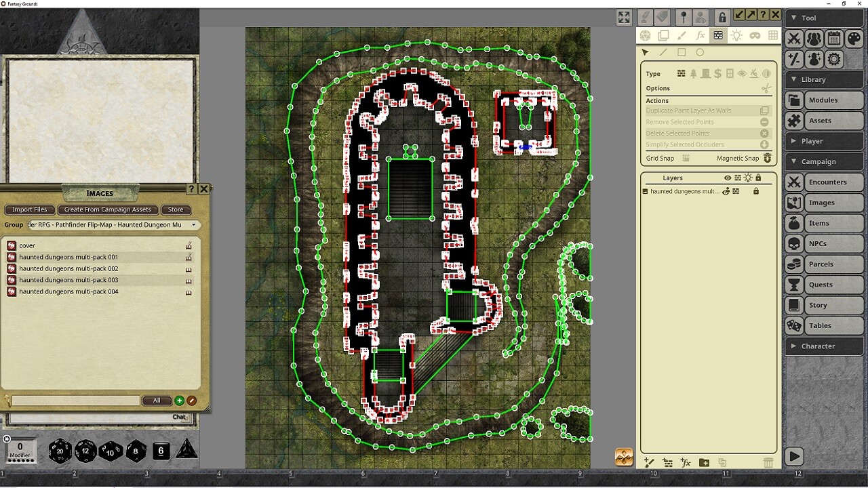Select the door occluder type icon
Viewport: 868px width, 488px height.
tap(705, 74)
